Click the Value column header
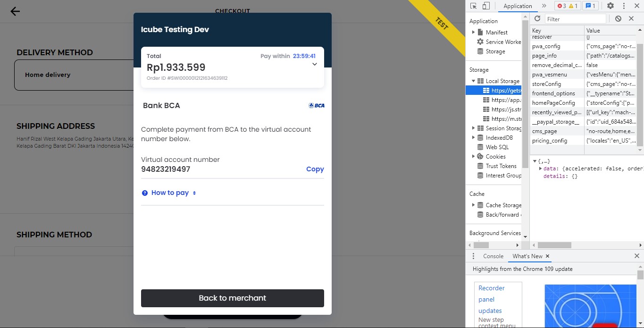Viewport: 644px width, 328px height. coord(611,30)
